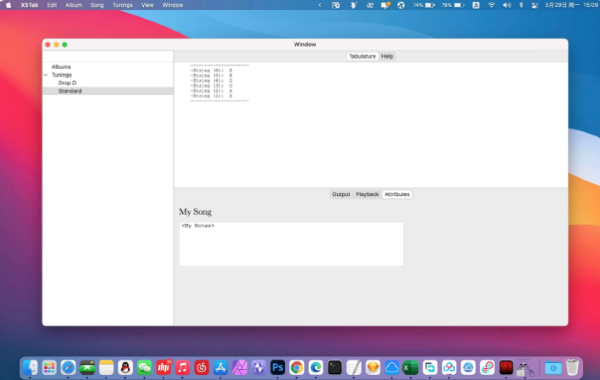Select the Drop D tuning

tap(67, 83)
